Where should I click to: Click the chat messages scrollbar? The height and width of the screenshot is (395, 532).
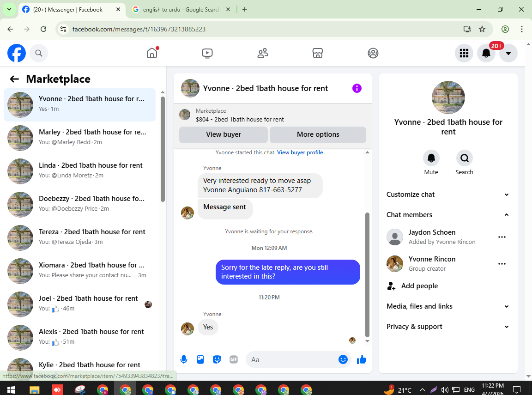367,275
